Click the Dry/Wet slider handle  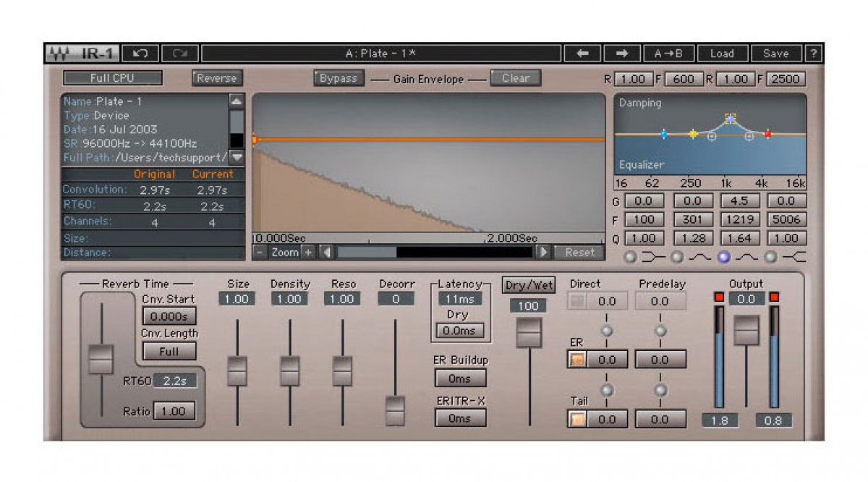pyautogui.click(x=529, y=333)
